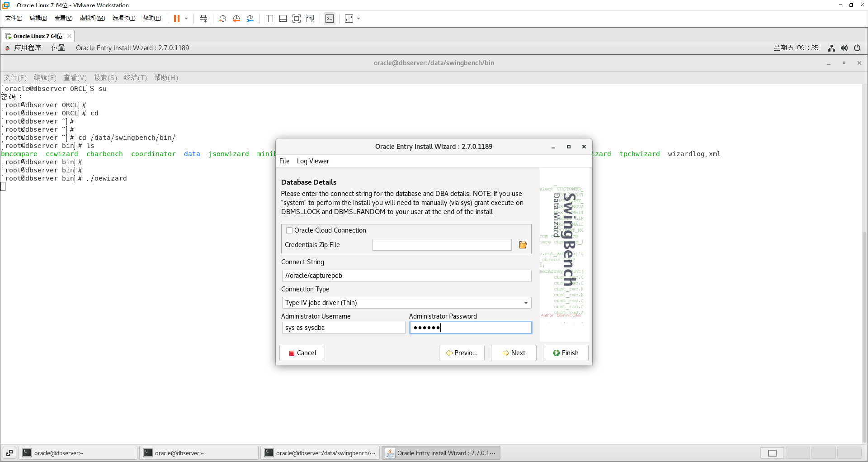This screenshot has width=868, height=462.
Task: Go back with the Previo... button
Action: click(x=462, y=353)
